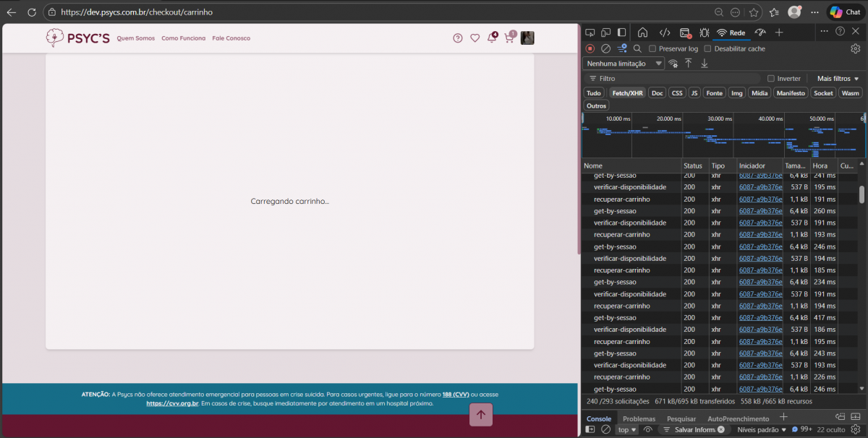This screenshot has height=438, width=868.
Task: Select the Fetch/XHR request type filter
Action: click(627, 93)
